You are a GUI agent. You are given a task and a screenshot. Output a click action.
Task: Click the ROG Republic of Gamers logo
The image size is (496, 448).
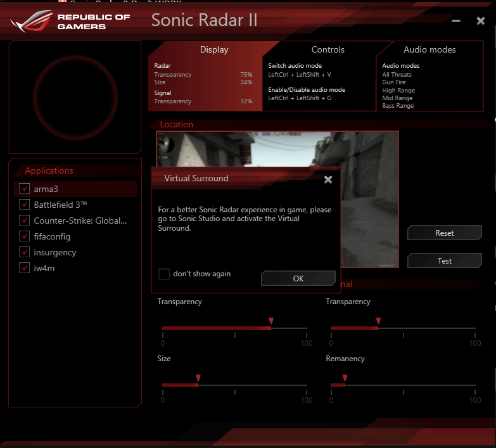pos(70,21)
